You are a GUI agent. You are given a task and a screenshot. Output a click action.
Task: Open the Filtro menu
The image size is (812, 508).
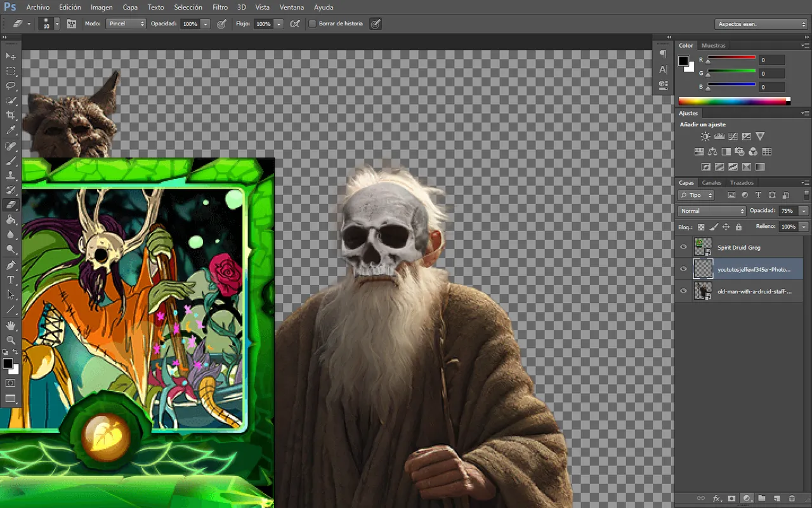[220, 8]
